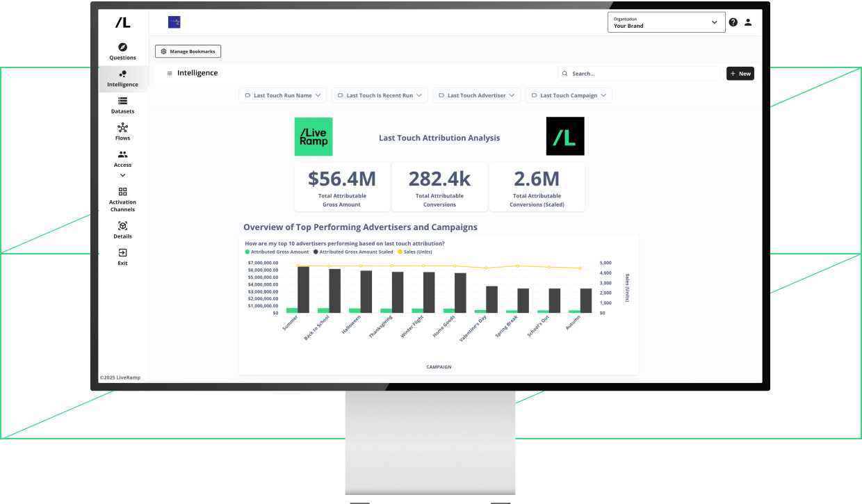Click the ©2025 LiveRamp footer text
This screenshot has width=862, height=504.
coord(120,377)
